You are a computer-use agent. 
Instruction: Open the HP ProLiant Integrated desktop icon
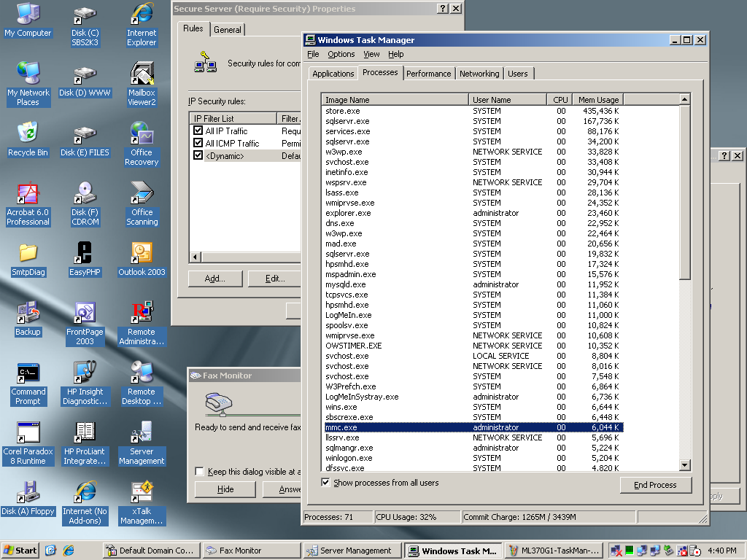[85, 443]
